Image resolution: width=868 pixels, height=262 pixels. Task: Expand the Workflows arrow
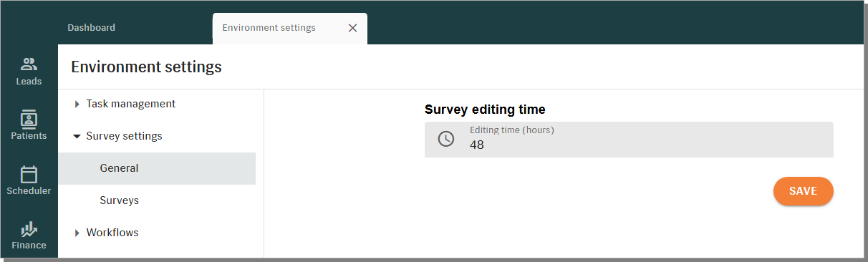pyautogui.click(x=77, y=233)
